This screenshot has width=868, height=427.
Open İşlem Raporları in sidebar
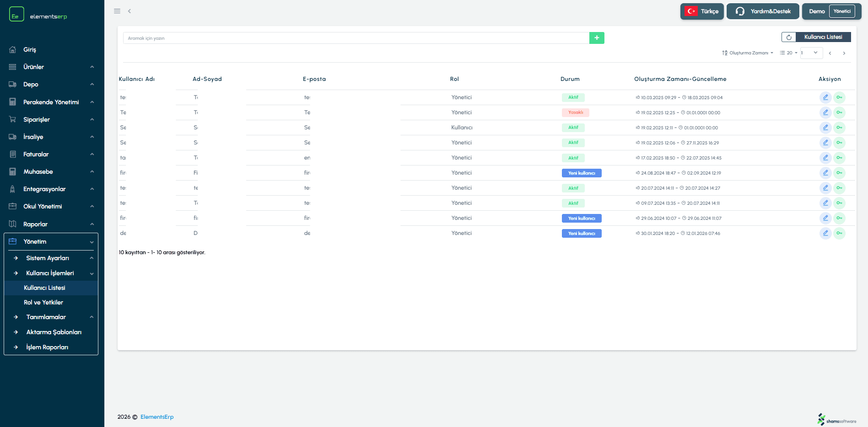[47, 347]
